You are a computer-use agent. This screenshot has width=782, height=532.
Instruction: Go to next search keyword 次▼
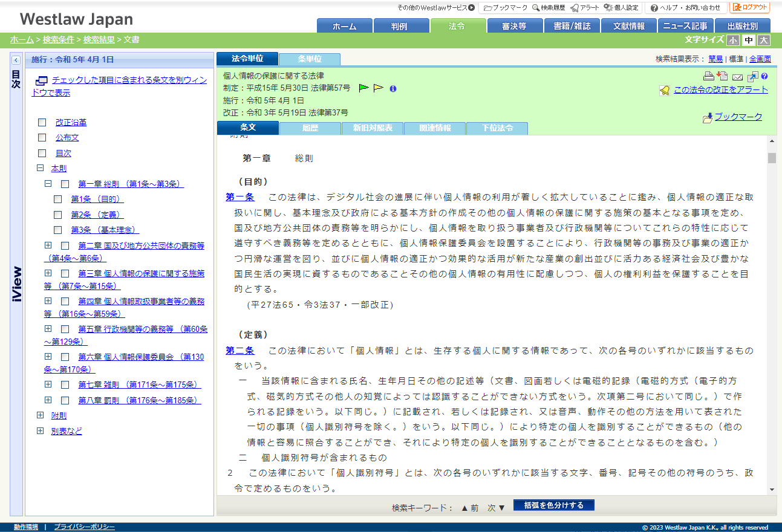click(497, 508)
